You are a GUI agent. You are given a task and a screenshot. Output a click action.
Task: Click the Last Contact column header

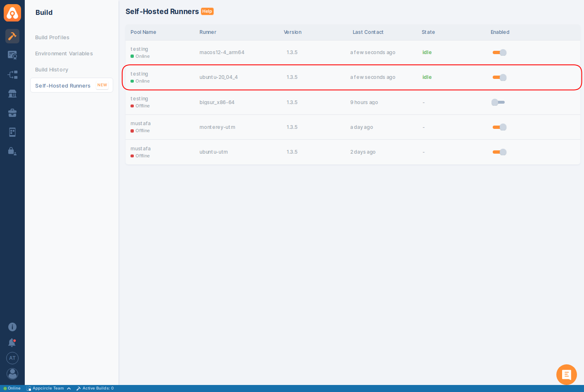coord(368,32)
